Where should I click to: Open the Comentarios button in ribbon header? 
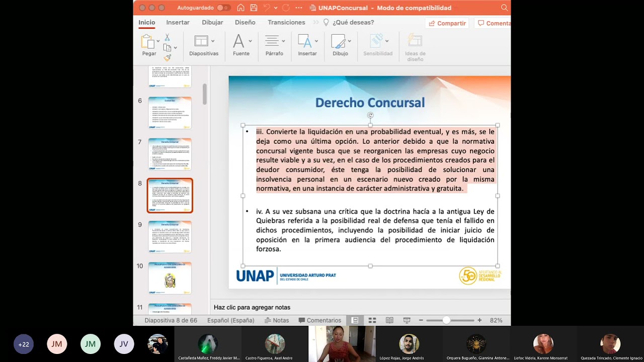click(x=493, y=23)
